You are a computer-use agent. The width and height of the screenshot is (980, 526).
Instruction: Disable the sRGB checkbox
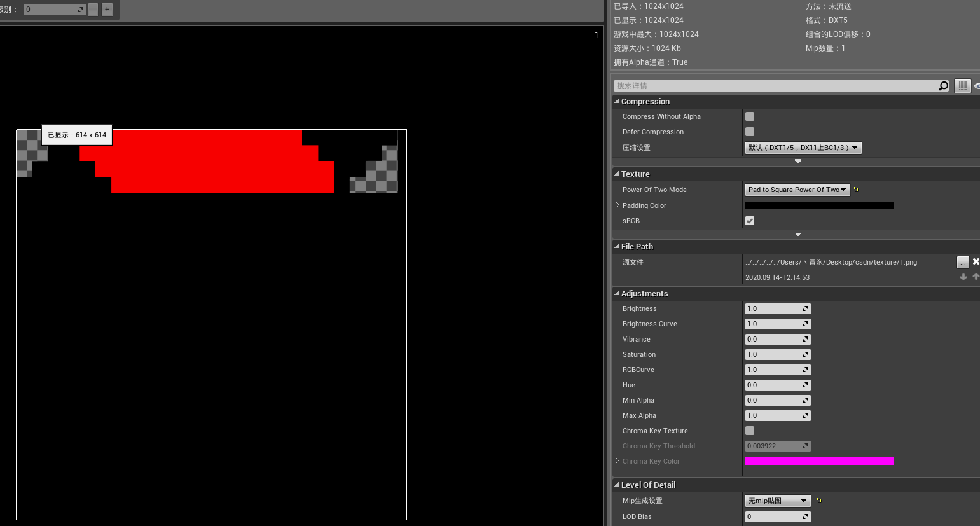click(x=749, y=221)
